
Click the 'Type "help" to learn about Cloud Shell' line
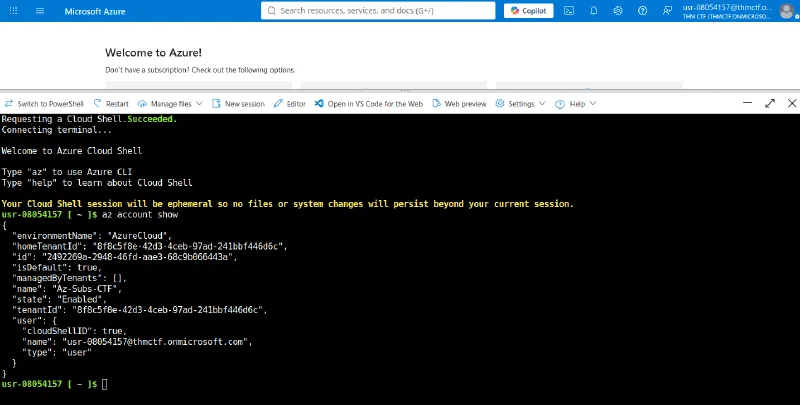pos(97,183)
